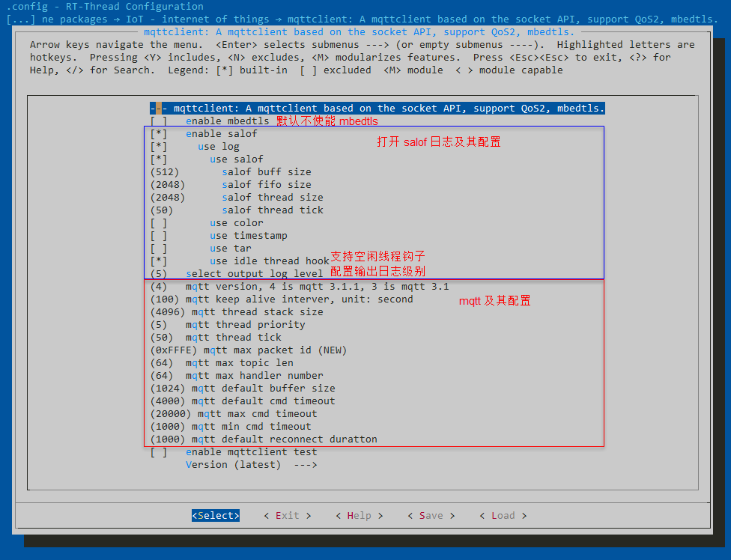The width and height of the screenshot is (731, 560).
Task: Select mqtt default buffer size entry
Action: click(x=243, y=389)
